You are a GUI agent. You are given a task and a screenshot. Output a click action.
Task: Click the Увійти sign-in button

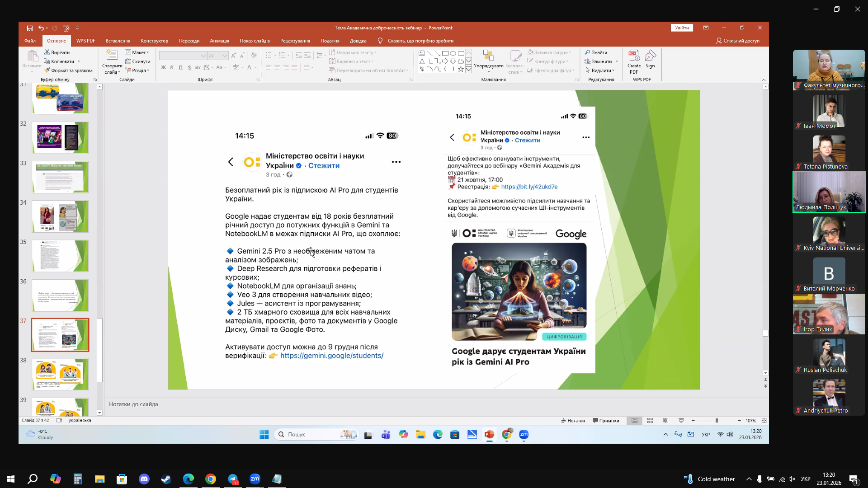point(682,28)
